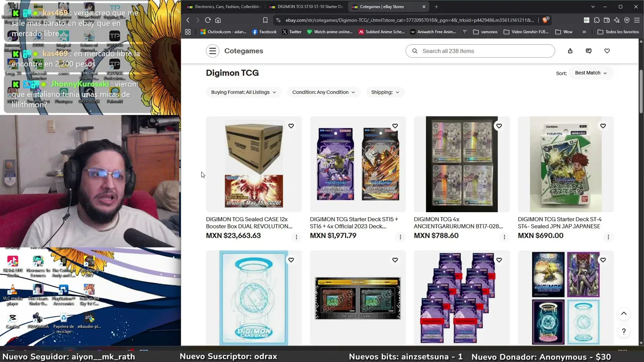The height and width of the screenshot is (362, 644).
Task: Open more options for Starter Deck ST-4 listing
Action: [x=608, y=237]
